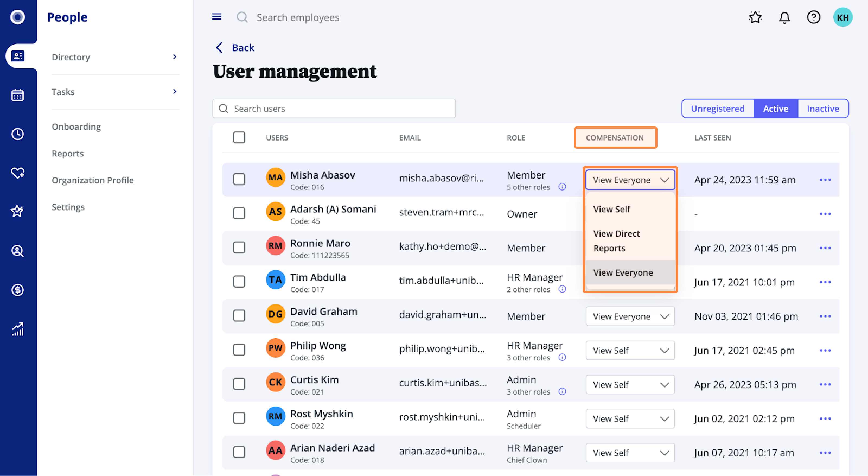Check the Philip Wong row checkbox
The height and width of the screenshot is (476, 868).
[x=239, y=350]
